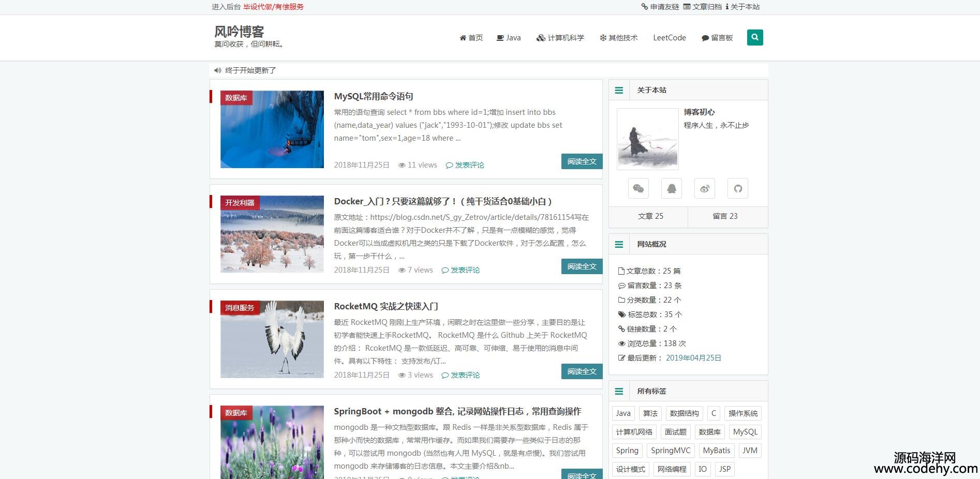This screenshot has width=980, height=479.
Task: Open the MySQL article ice thumbnail
Action: coord(272,129)
